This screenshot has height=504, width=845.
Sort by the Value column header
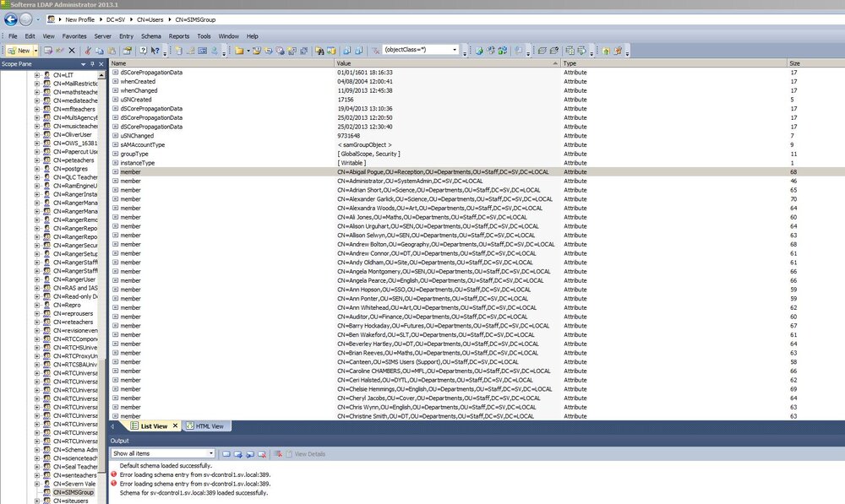(448, 63)
